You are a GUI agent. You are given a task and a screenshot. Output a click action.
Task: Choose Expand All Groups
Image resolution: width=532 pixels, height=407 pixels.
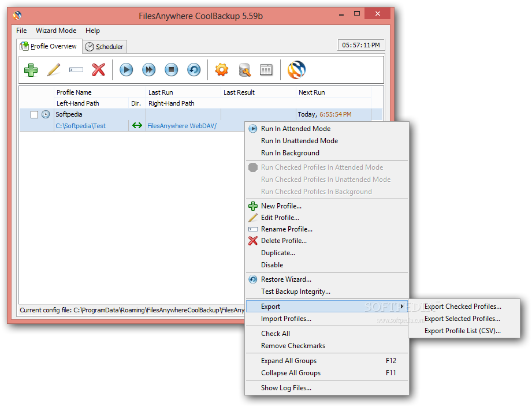pos(327,361)
